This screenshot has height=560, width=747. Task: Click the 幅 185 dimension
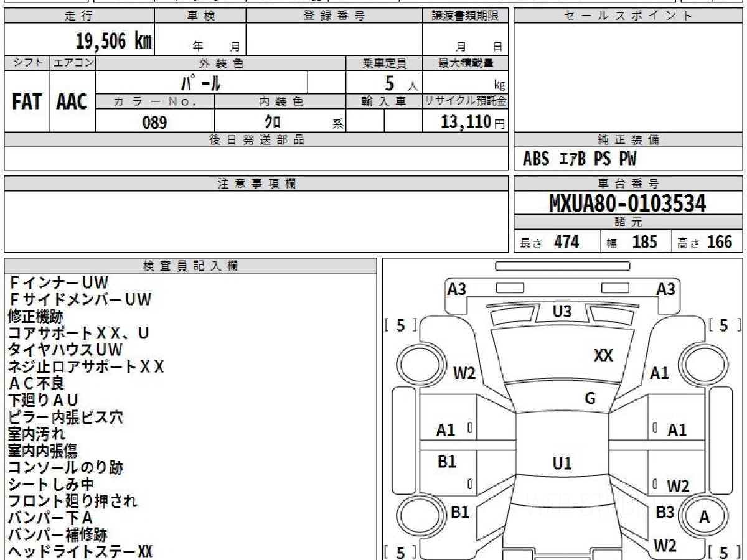pos(632,242)
